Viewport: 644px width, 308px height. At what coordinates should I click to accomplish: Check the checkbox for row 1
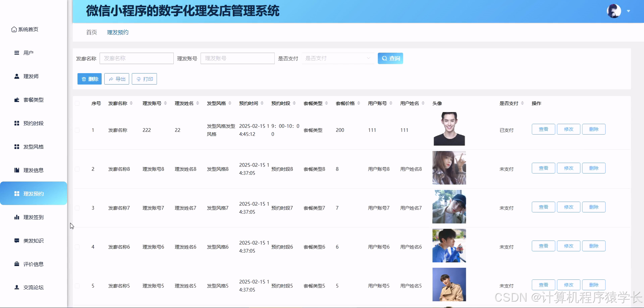tap(77, 130)
